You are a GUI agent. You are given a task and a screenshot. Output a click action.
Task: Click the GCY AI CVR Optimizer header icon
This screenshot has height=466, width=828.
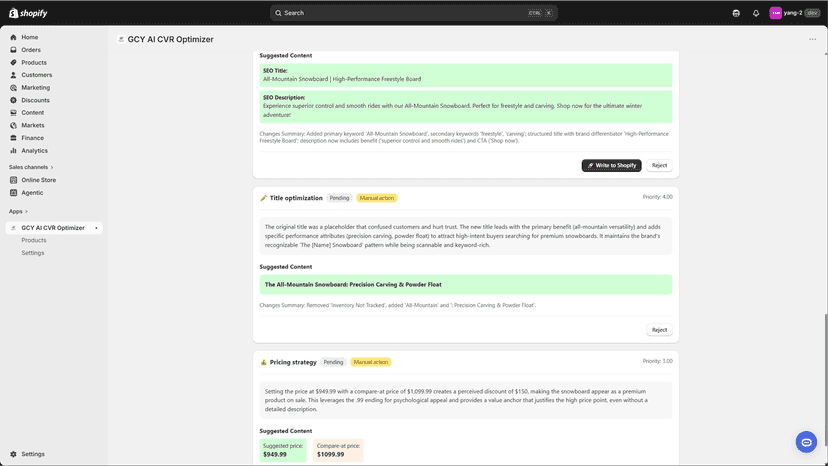click(121, 39)
